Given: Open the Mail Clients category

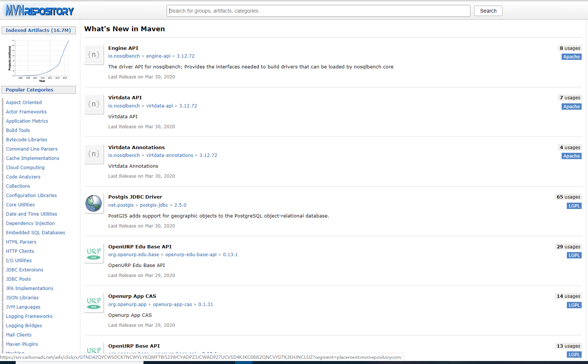Looking at the screenshot, I should pyautogui.click(x=19, y=335).
